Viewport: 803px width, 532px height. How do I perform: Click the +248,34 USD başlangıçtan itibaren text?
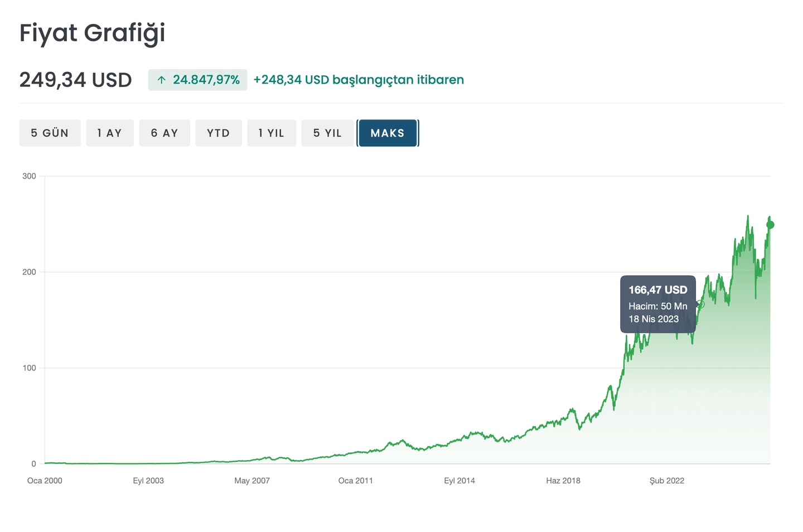click(x=359, y=80)
